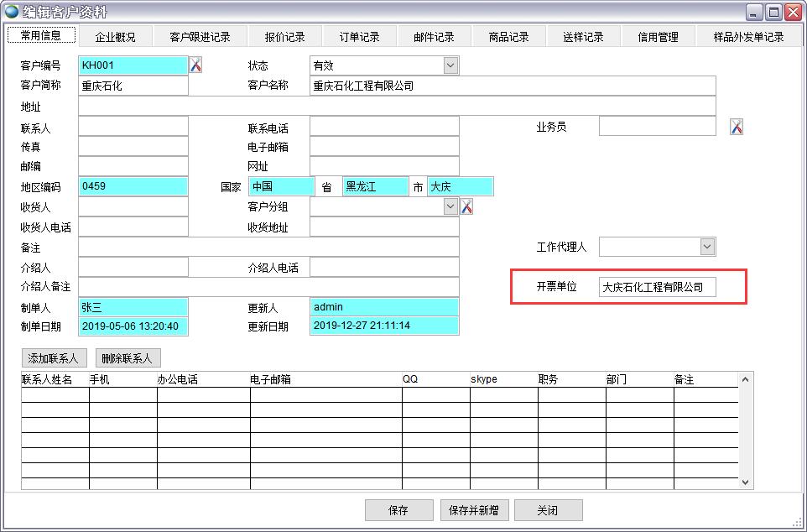Click the lookup icon next to 业务员 field
The width and height of the screenshot is (807, 532).
(x=735, y=126)
